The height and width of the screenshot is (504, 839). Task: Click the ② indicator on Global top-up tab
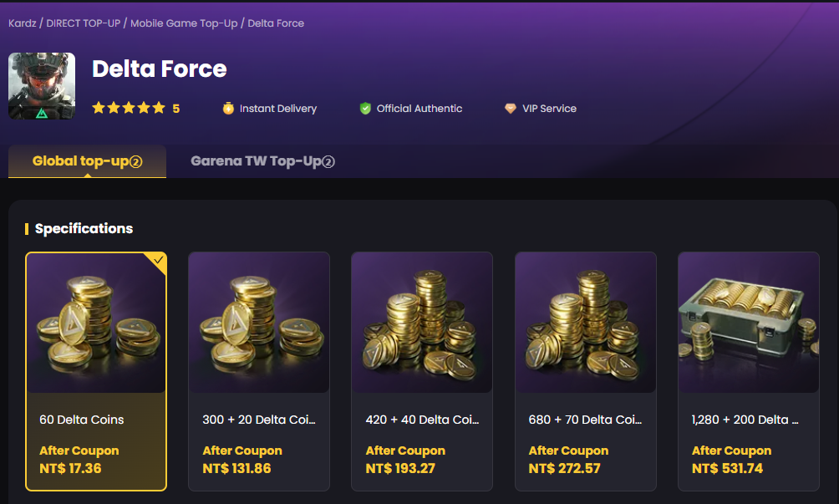(x=138, y=160)
